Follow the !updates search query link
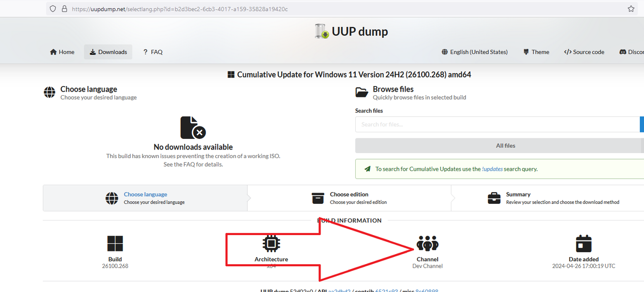Screen dimensions: 644x292 pos(492,169)
